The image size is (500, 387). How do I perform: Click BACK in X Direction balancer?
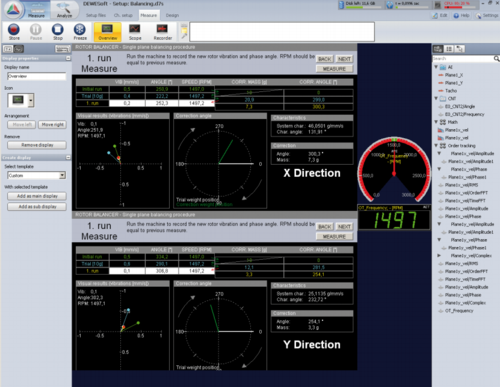[324, 59]
